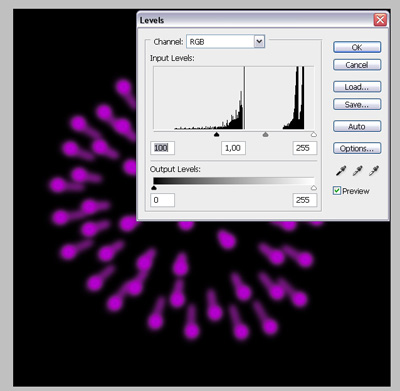This screenshot has width=400, height=391.
Task: Select the input midtone gray slider
Action: click(x=265, y=134)
